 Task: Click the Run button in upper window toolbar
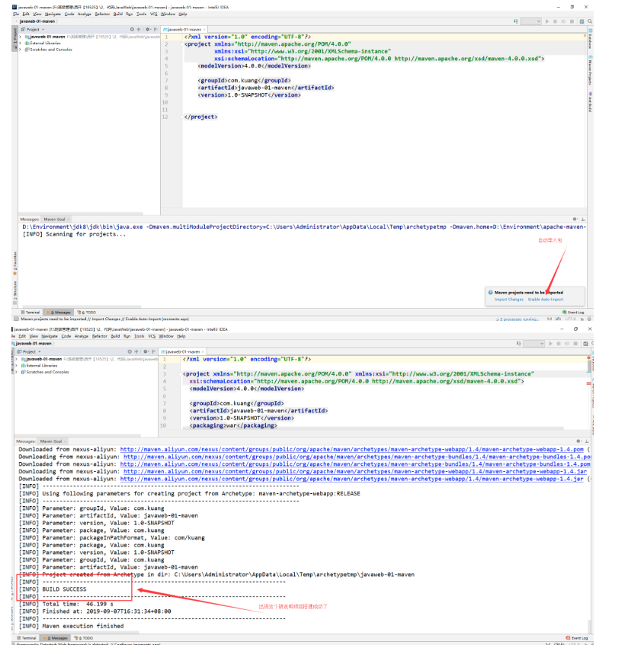[547, 21]
